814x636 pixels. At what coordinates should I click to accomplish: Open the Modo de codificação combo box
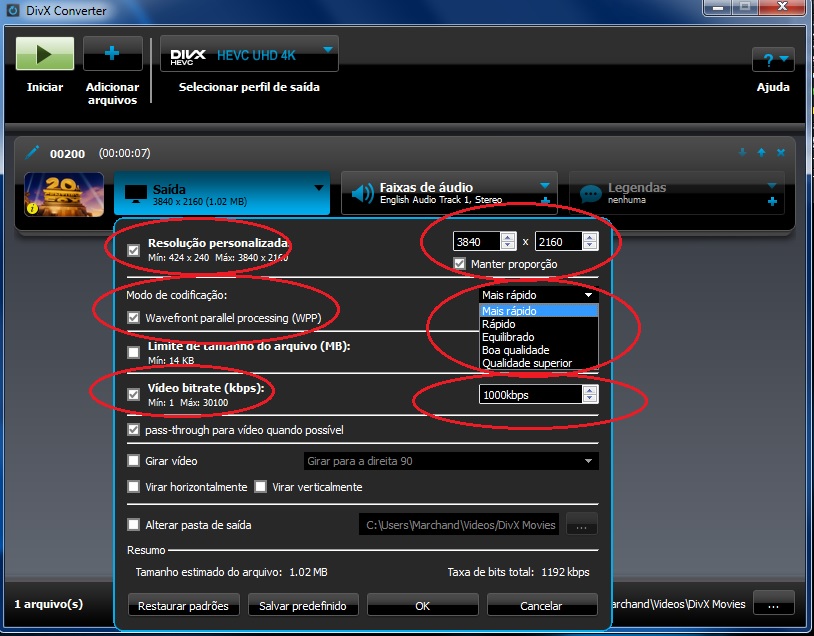pos(538,295)
